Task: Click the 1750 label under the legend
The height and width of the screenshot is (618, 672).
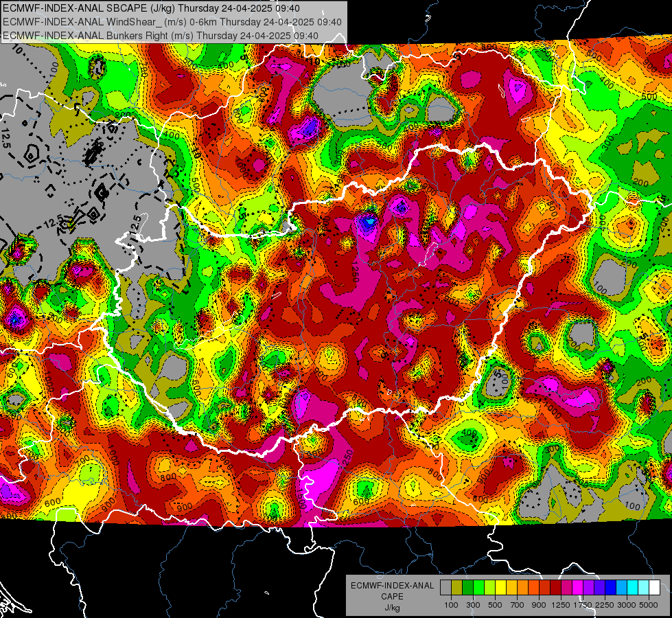Action: pyautogui.click(x=583, y=605)
